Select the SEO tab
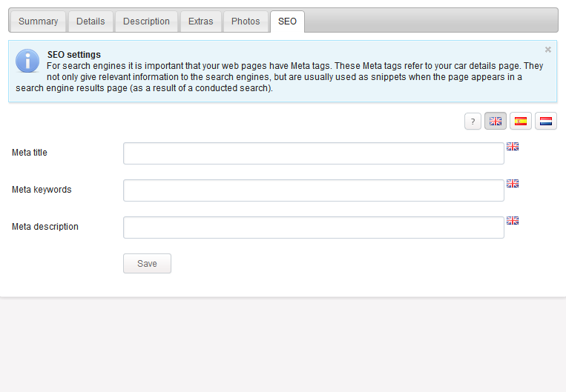 287,21
